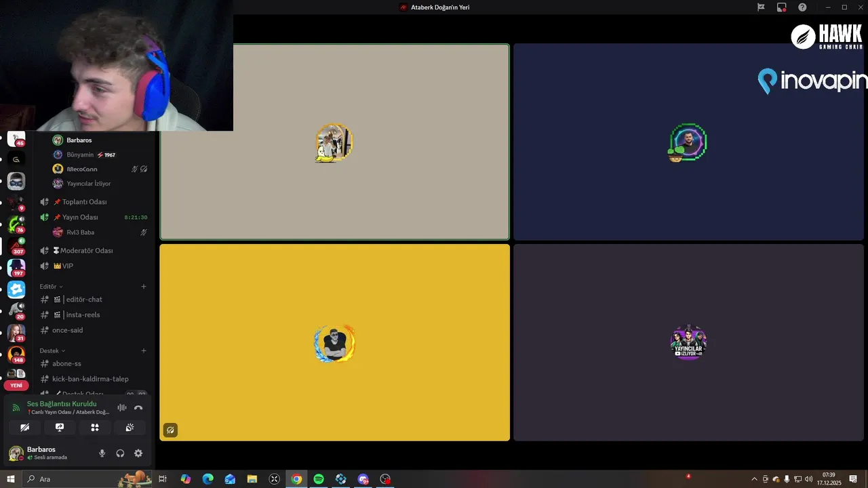Collapse the Destek category
868x488 pixels.
(x=52, y=351)
